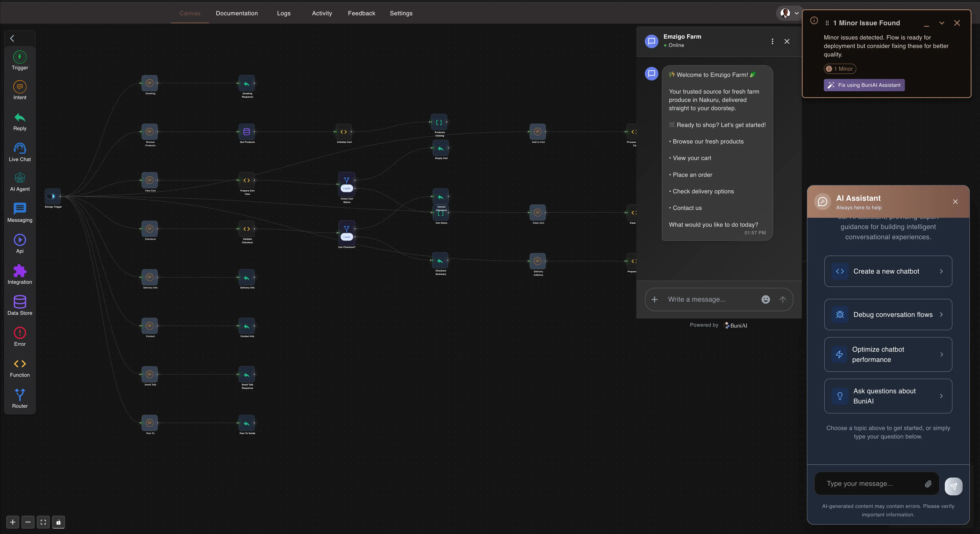This screenshot has width=980, height=534.
Task: Zoom in on the canvas
Action: (x=13, y=522)
